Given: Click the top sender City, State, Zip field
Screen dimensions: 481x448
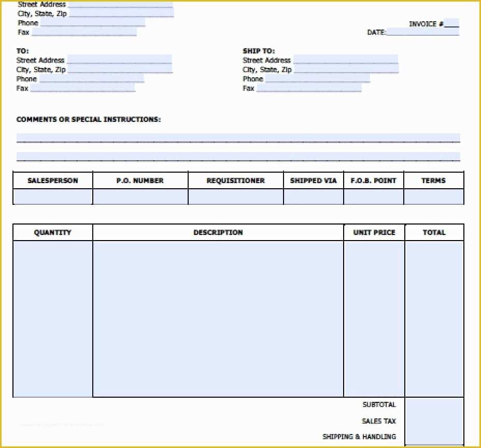Looking at the screenshot, I should pyautogui.click(x=121, y=13).
